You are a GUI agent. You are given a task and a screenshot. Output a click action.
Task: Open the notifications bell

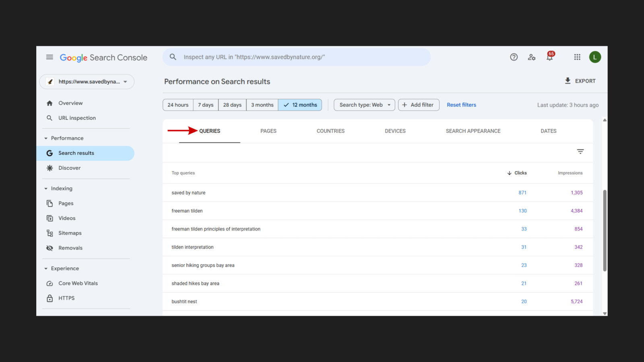click(549, 58)
